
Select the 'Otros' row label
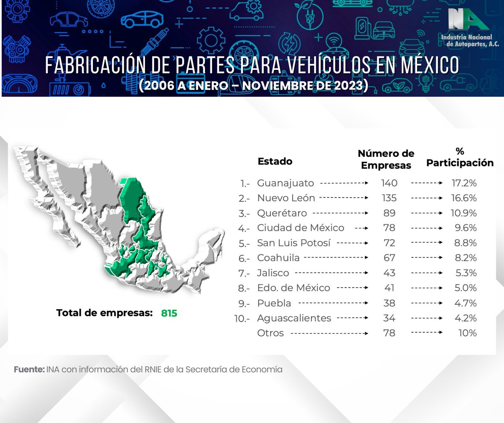point(270,333)
